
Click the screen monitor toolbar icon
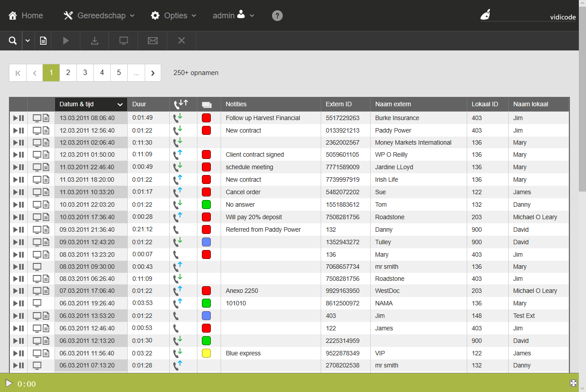click(x=124, y=41)
